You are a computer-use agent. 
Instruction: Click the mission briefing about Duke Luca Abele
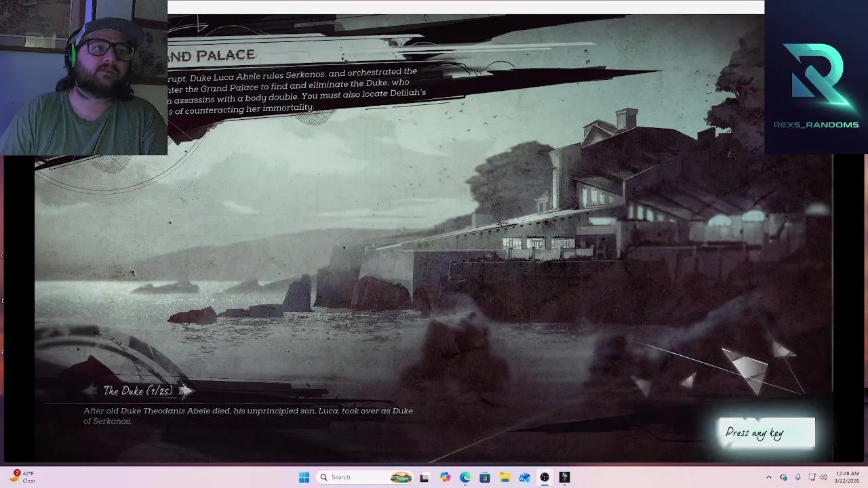tap(297, 90)
